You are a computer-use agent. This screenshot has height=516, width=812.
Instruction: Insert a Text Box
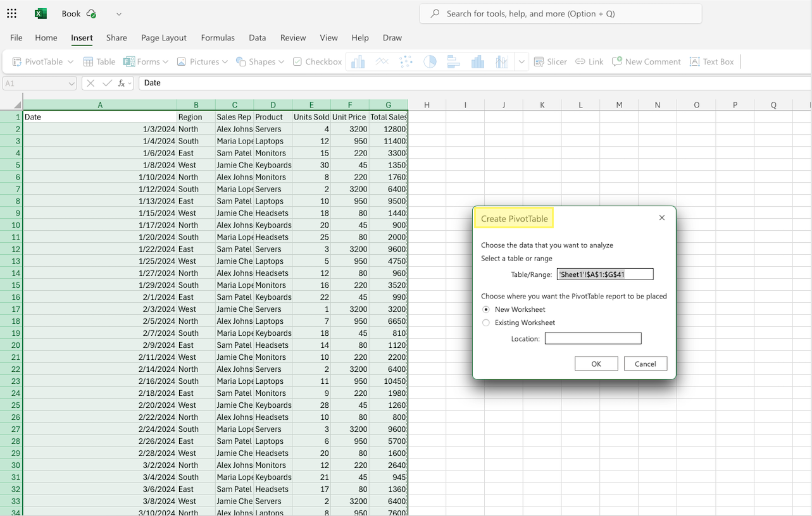pos(711,61)
